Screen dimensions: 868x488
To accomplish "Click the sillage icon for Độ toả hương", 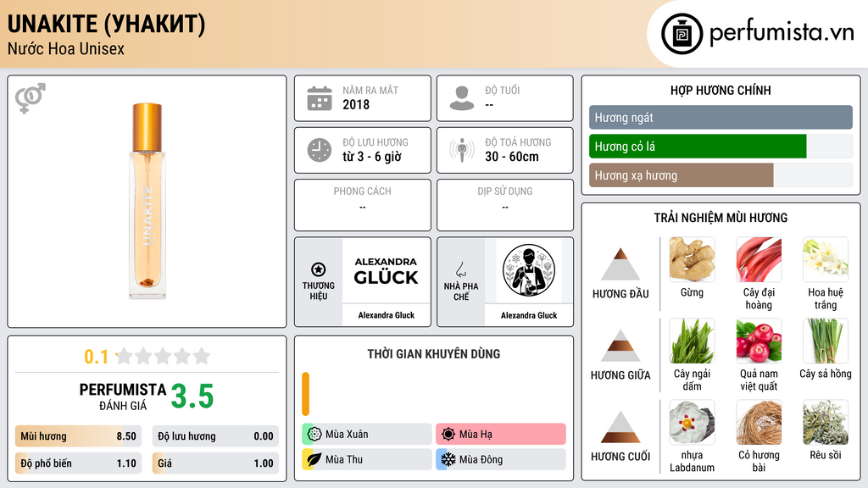I will [x=462, y=150].
